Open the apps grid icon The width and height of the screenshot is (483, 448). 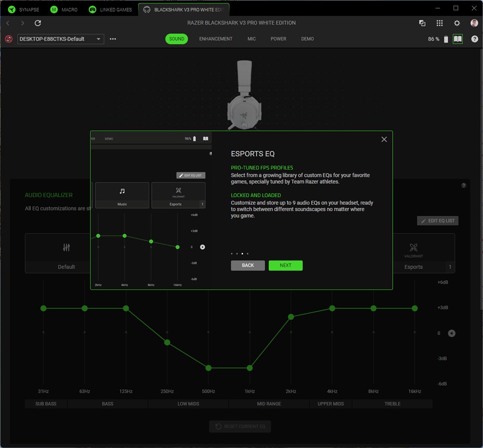click(x=440, y=23)
